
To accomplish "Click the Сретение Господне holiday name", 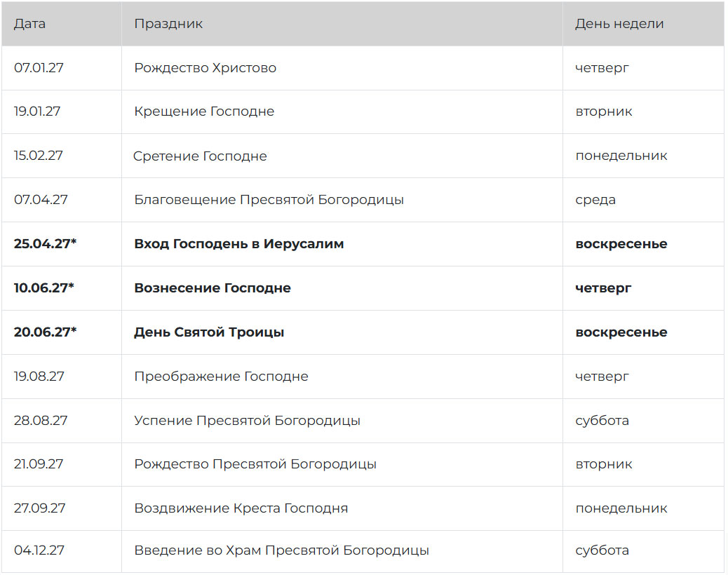I will 200,156.
